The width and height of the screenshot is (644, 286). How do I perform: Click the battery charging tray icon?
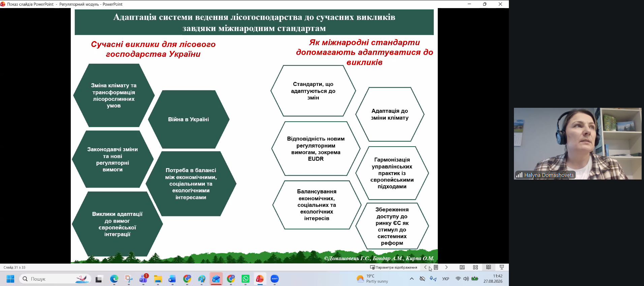click(475, 279)
